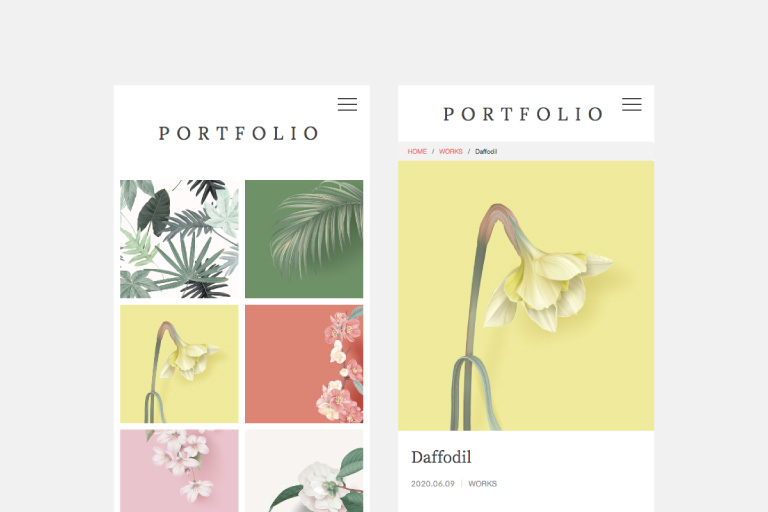Image resolution: width=768 pixels, height=512 pixels.
Task: Click the Daffodil breadcrumb text
Action: pos(486,151)
